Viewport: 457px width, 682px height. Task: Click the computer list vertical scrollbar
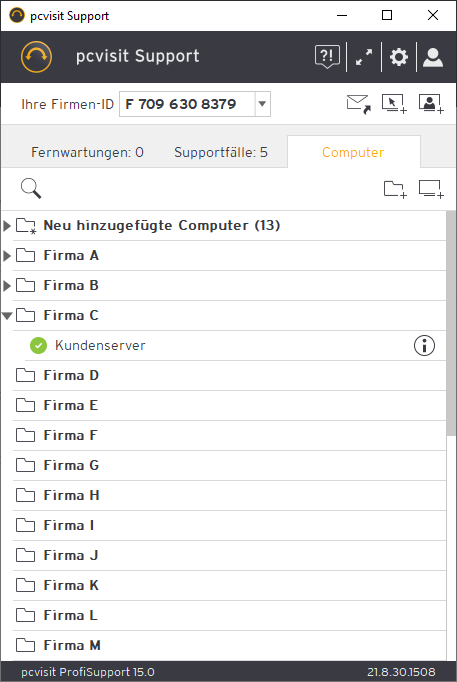pos(451,324)
